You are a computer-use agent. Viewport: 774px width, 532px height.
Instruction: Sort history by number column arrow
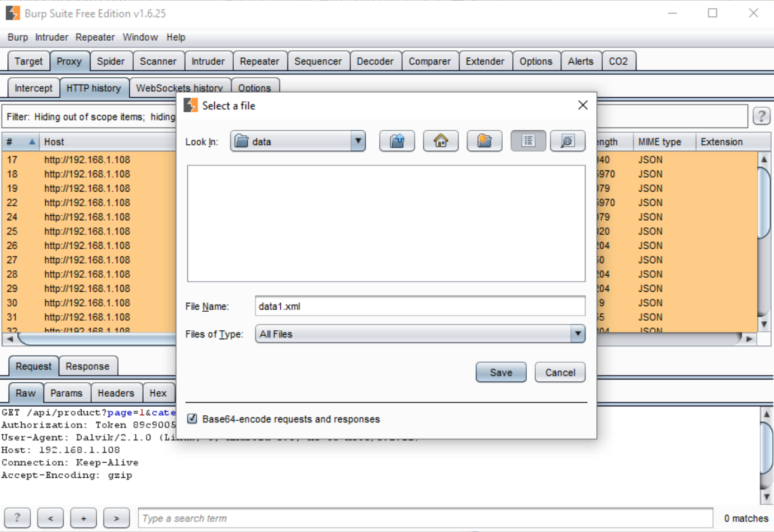32,142
